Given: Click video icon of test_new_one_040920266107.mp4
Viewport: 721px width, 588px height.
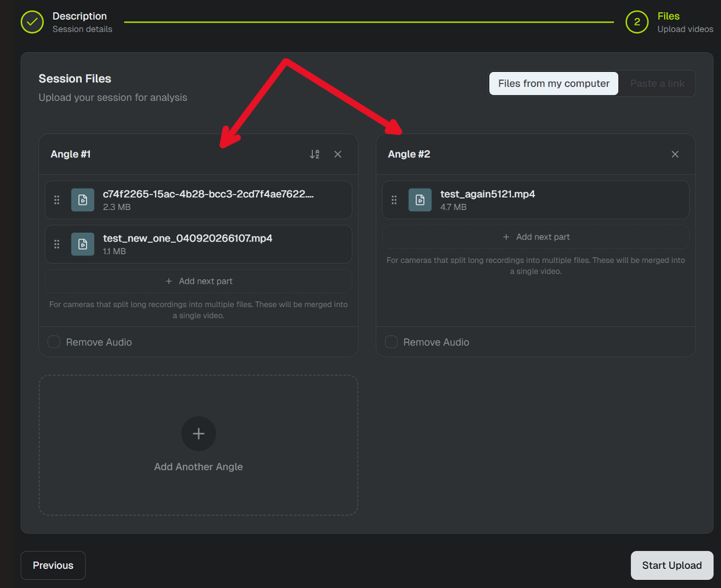Looking at the screenshot, I should pos(83,244).
